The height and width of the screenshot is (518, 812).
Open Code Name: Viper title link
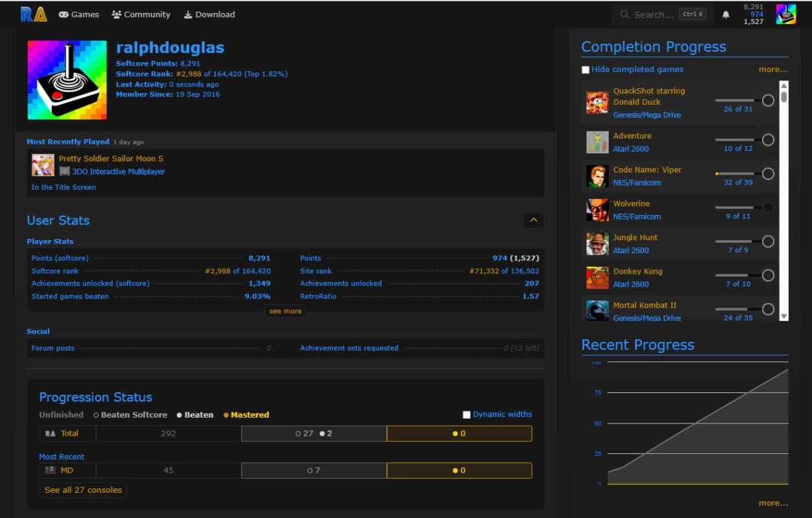coord(647,170)
